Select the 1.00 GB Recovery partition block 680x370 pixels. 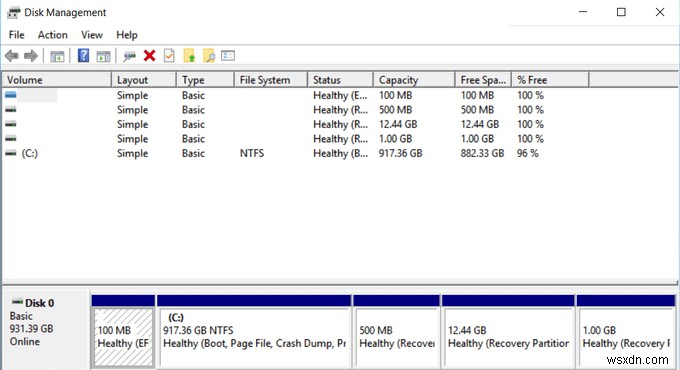[x=626, y=332]
